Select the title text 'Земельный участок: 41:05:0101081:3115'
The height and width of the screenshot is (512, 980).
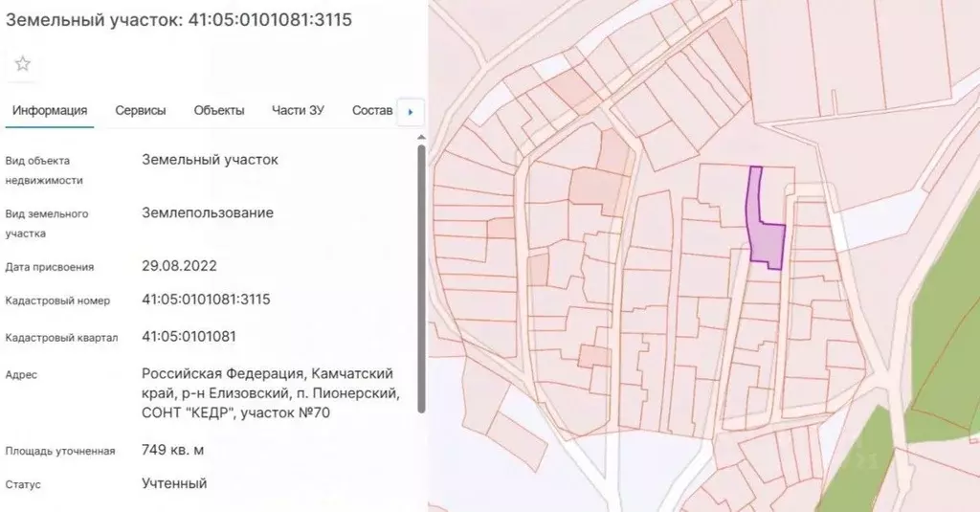click(179, 20)
